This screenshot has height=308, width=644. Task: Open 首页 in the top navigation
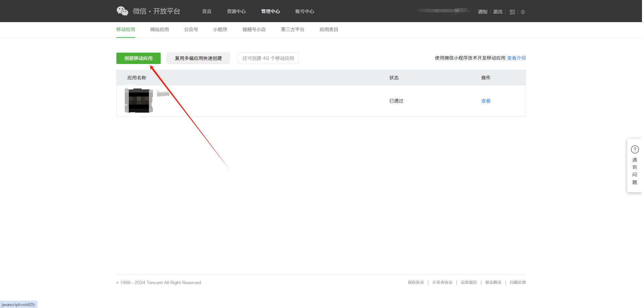pyautogui.click(x=207, y=11)
